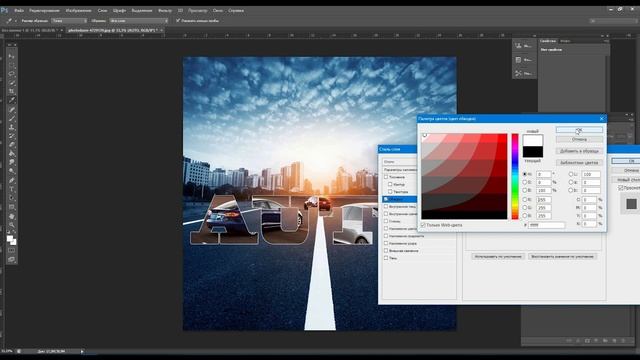Select the Hand tool

tap(11, 216)
